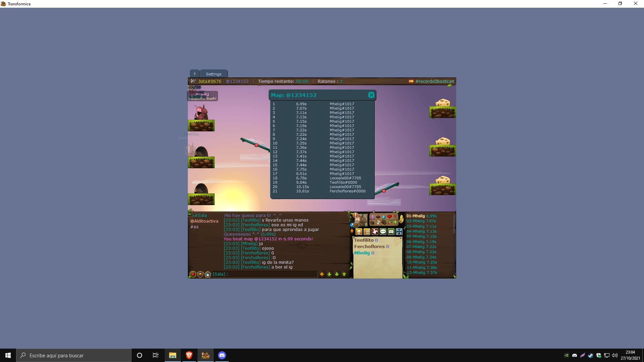Viewport: 644px width, 362px height.
Task: Select the #es chat channel
Action: point(194,227)
